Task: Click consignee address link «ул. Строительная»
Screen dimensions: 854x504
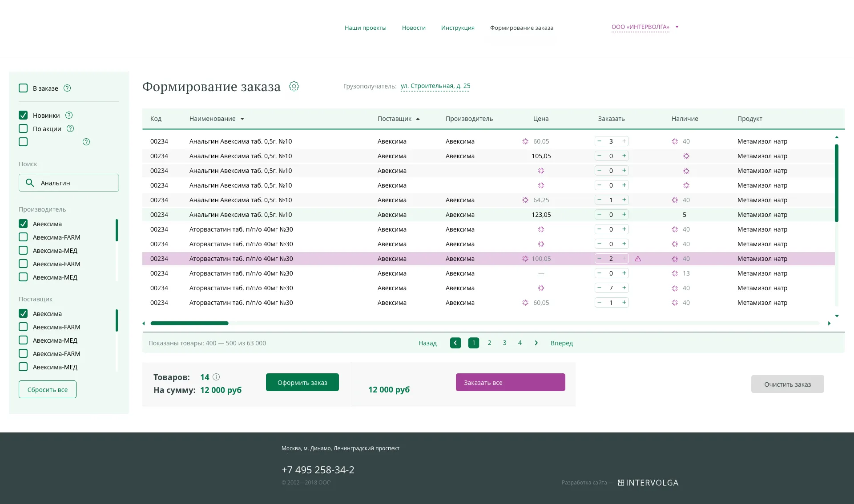Action: click(x=435, y=86)
